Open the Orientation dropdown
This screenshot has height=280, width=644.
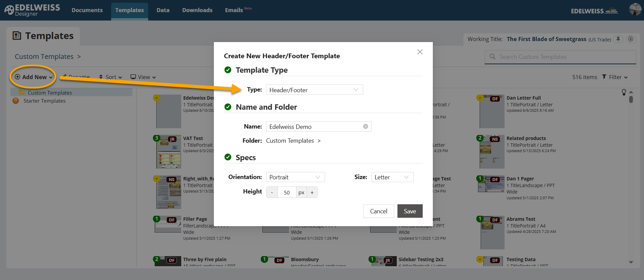(x=295, y=177)
